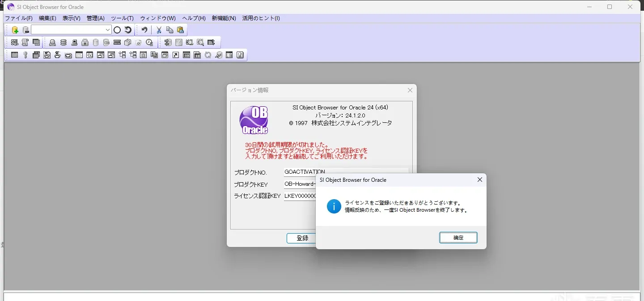The width and height of the screenshot is (644, 301).
Task: Click the scissors cut icon
Action: point(159,30)
